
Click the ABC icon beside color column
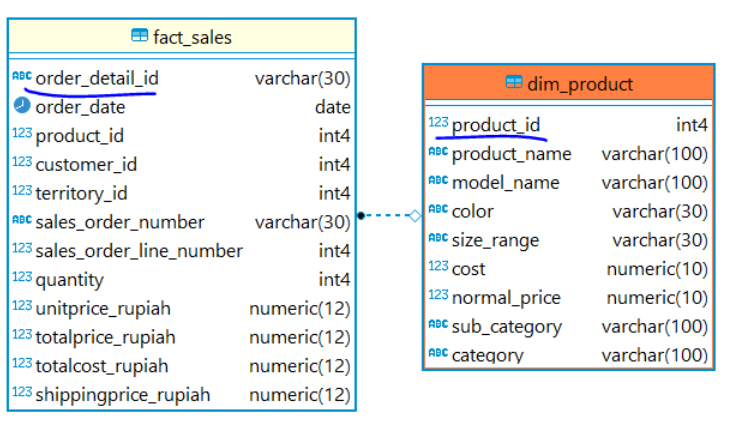click(438, 209)
